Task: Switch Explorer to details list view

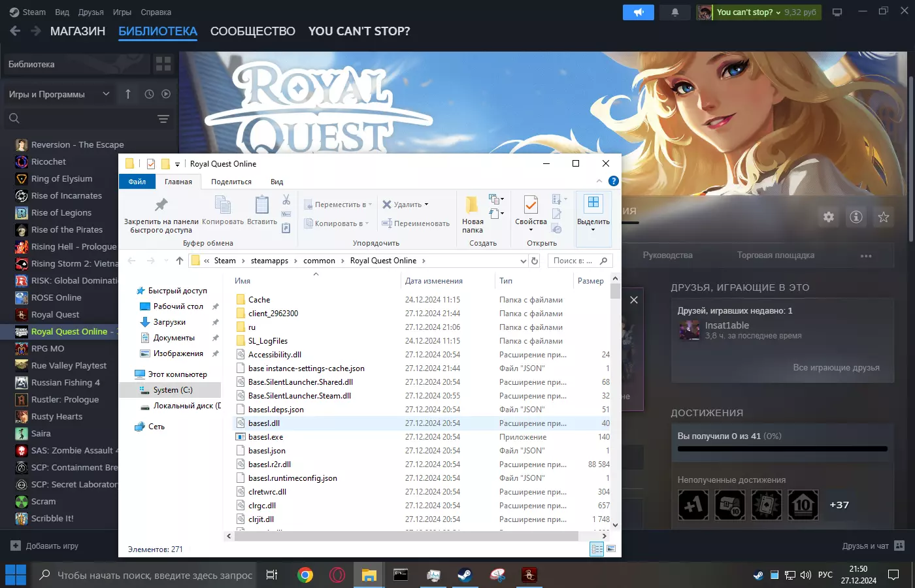Action: [x=597, y=549]
